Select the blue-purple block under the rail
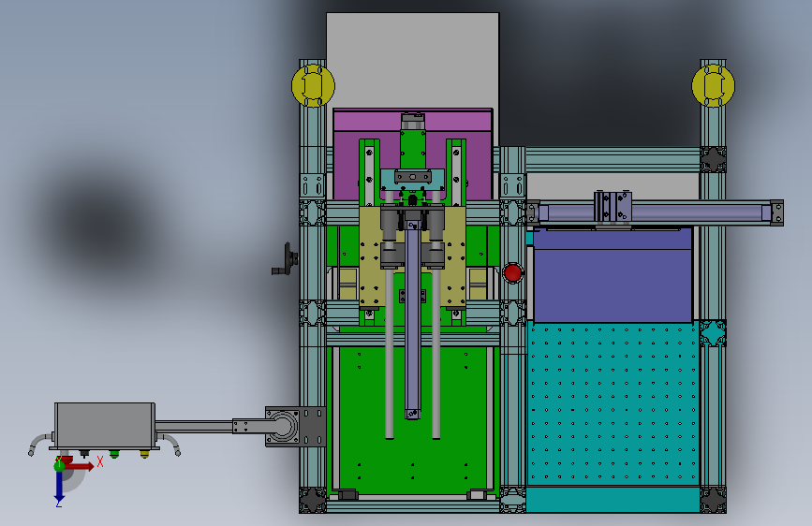This screenshot has width=812, height=526. 613,275
